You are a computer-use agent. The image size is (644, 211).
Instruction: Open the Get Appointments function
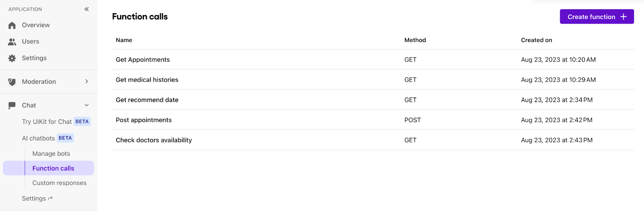[143, 59]
